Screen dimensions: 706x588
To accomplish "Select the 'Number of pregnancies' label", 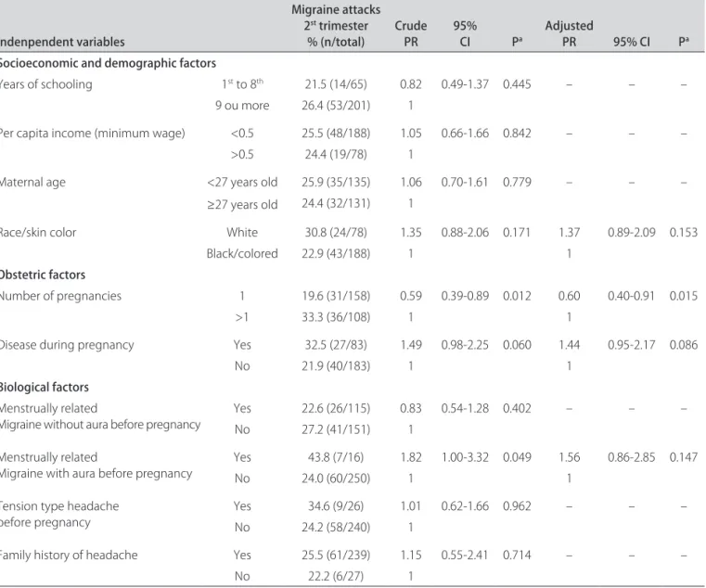I will 60,296.
